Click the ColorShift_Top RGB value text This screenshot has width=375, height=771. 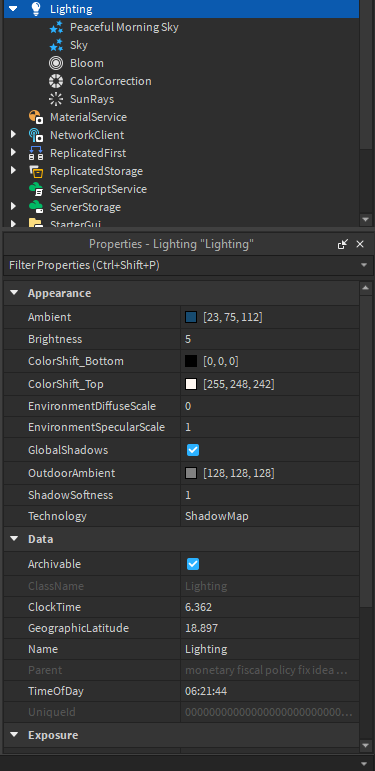(x=238, y=384)
